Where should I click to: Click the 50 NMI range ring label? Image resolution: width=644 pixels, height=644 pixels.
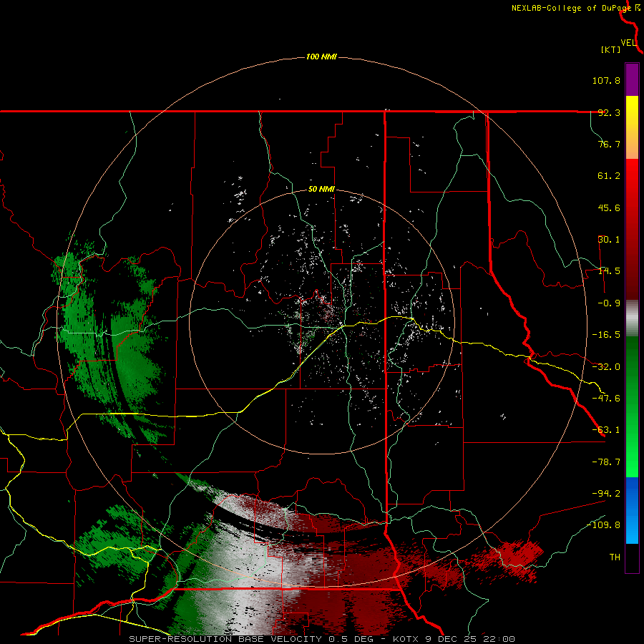point(321,190)
